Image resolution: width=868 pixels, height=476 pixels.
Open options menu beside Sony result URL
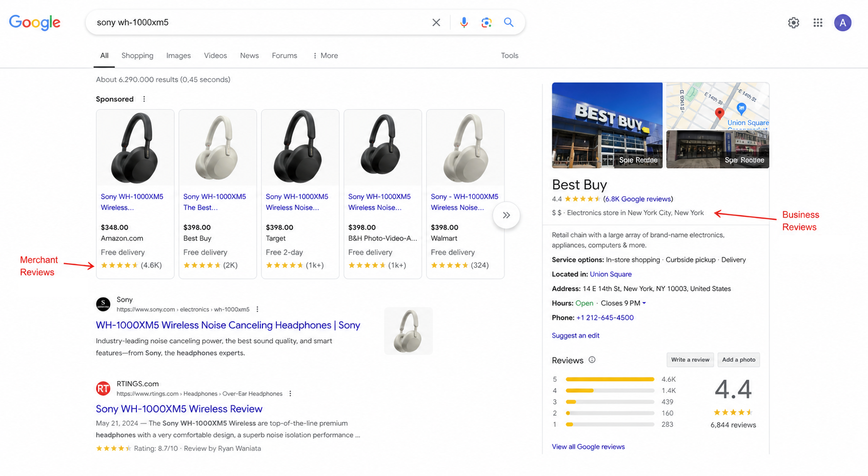pos(257,309)
